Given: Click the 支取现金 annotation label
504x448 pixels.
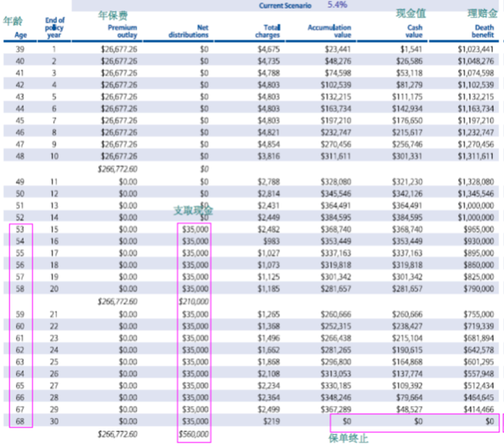Looking at the screenshot, I should click(193, 211).
